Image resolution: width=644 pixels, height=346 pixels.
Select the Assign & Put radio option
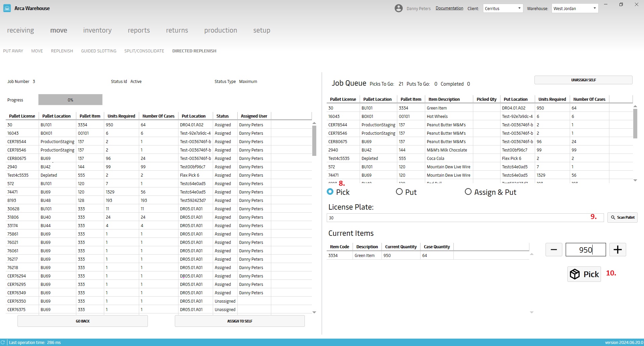click(x=468, y=191)
